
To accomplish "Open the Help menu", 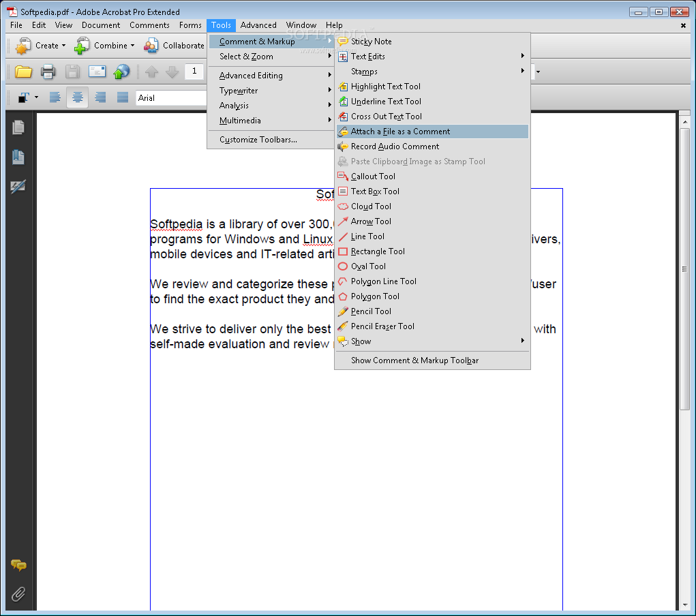I will [334, 25].
